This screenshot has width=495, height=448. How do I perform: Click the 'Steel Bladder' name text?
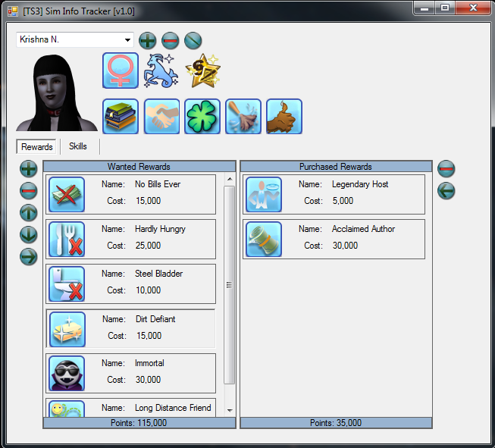point(158,274)
